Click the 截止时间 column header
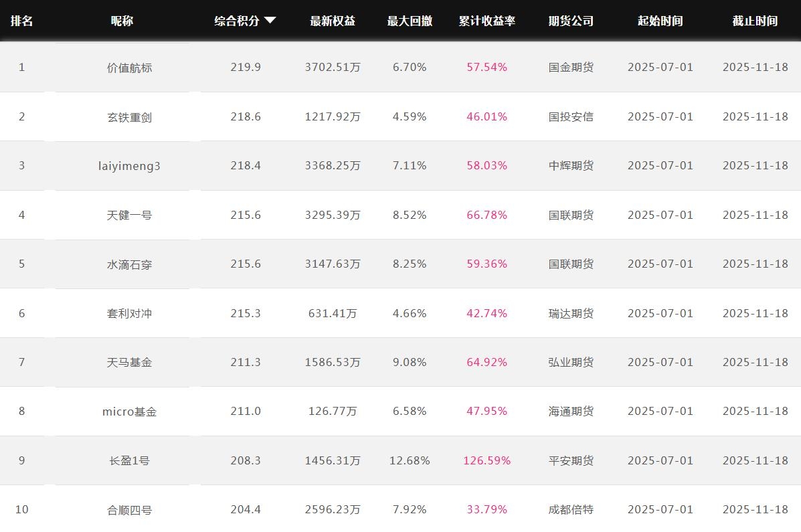The width and height of the screenshot is (801, 532). 755,21
